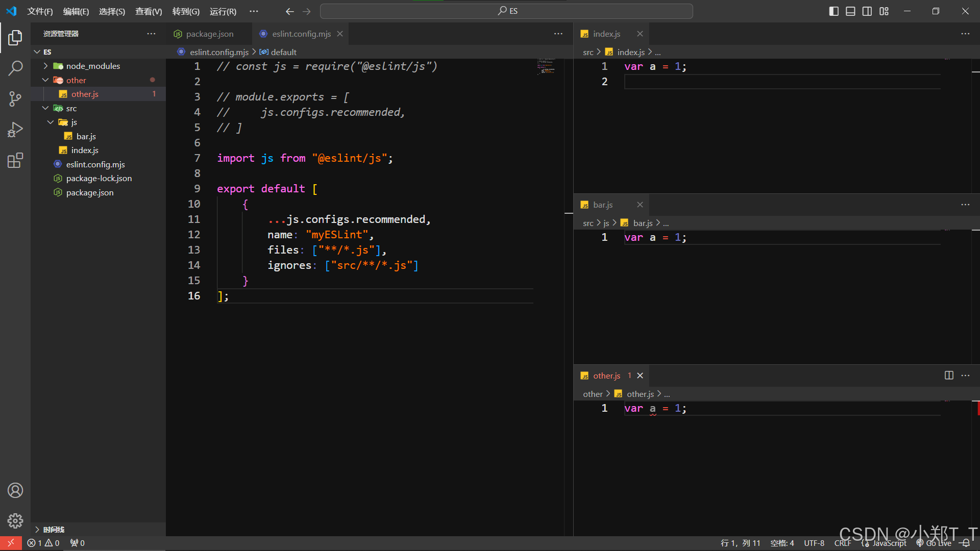Open the Manage settings gear
The height and width of the screenshot is (551, 980).
(15, 520)
